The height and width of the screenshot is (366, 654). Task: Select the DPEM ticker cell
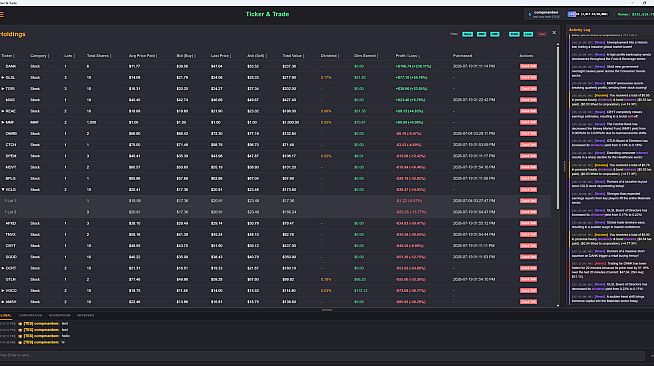point(11,156)
